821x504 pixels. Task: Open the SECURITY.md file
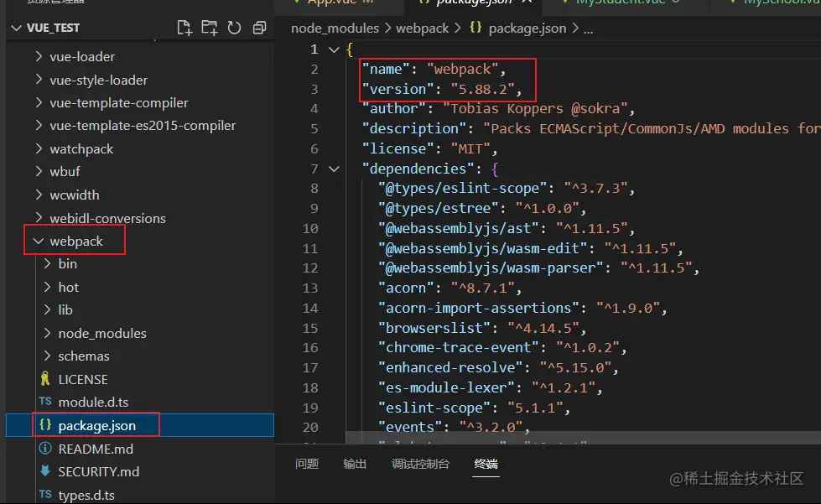pyautogui.click(x=98, y=471)
